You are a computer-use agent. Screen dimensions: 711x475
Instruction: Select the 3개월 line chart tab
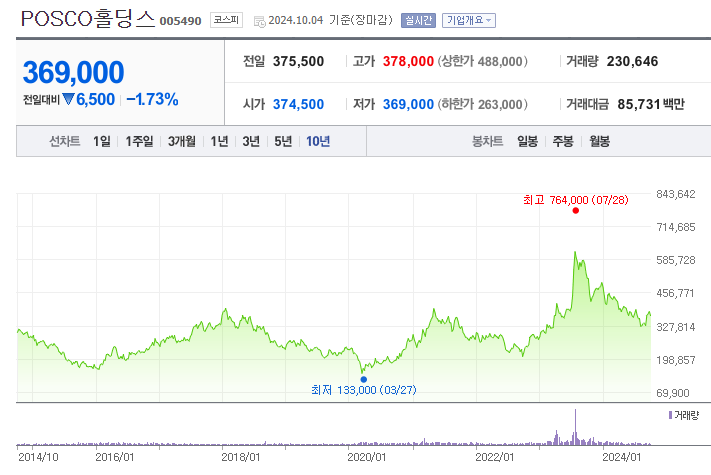click(181, 141)
